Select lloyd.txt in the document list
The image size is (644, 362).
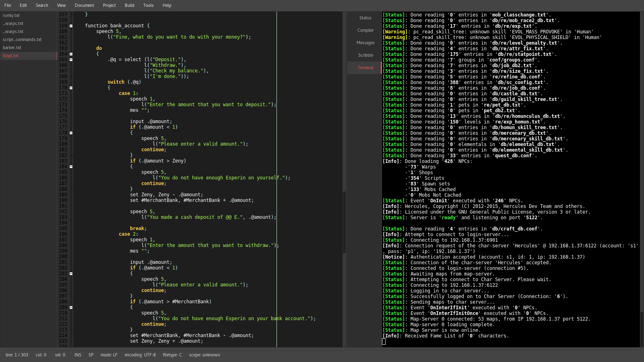click(28, 56)
